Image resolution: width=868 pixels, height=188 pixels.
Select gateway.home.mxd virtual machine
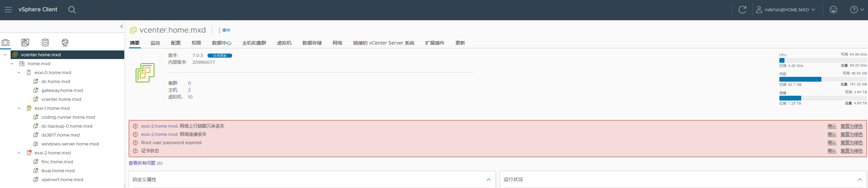coord(62,90)
